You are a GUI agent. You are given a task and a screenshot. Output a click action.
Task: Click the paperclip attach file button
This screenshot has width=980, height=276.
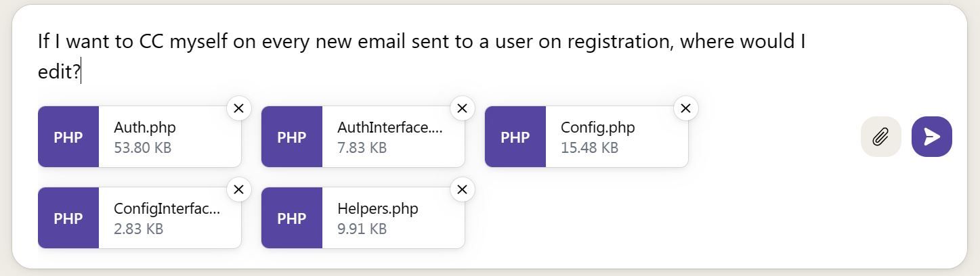click(880, 137)
